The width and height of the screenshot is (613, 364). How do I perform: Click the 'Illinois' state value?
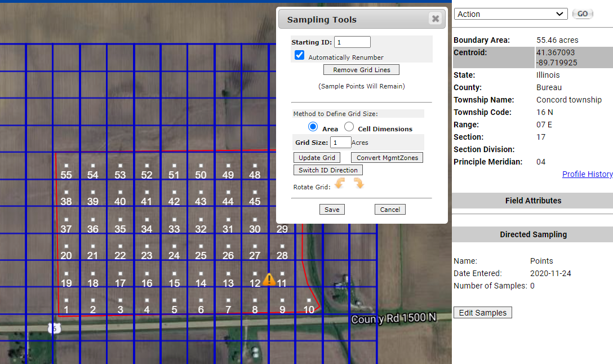pos(548,75)
